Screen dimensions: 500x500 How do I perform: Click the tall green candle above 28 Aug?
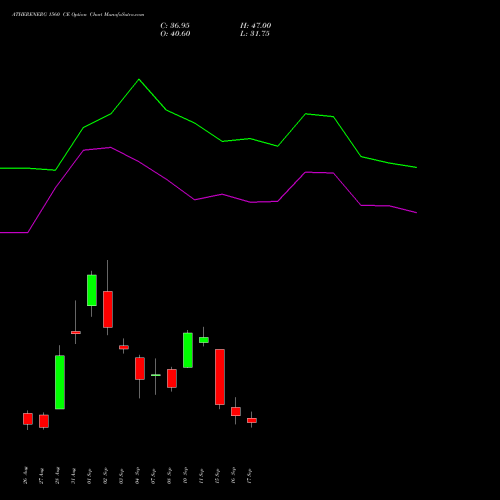click(60, 382)
